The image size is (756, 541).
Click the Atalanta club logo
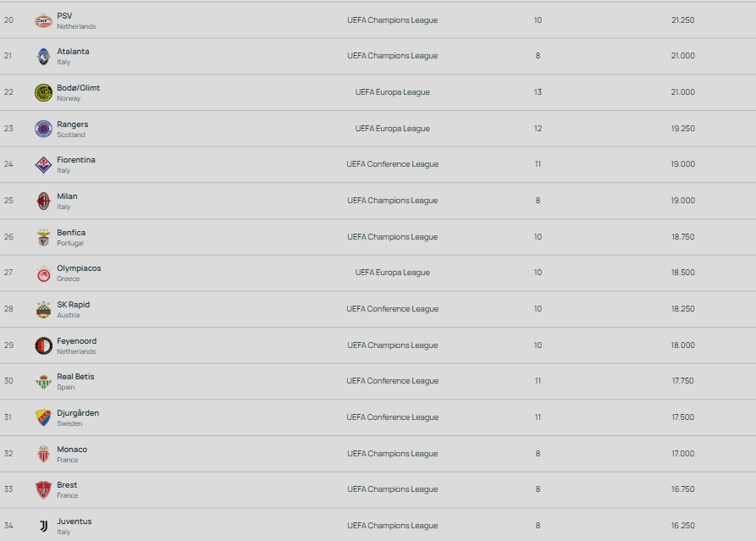click(x=43, y=56)
